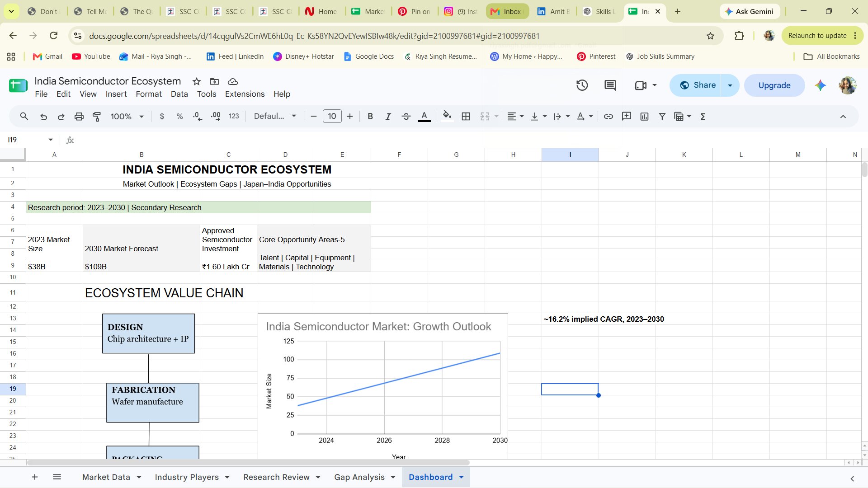Click the Ask Gemini button
The height and width of the screenshot is (488, 868).
(750, 11)
